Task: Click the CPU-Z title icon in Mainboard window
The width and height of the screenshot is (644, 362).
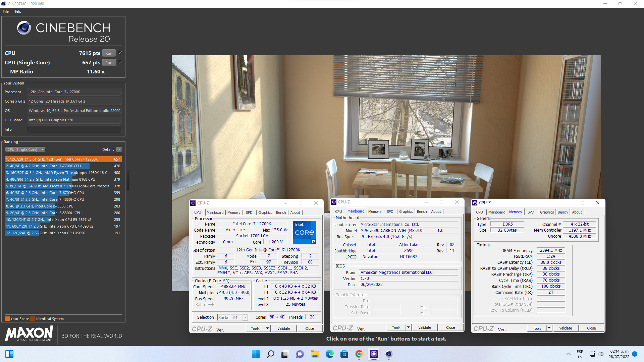Action: [x=334, y=202]
